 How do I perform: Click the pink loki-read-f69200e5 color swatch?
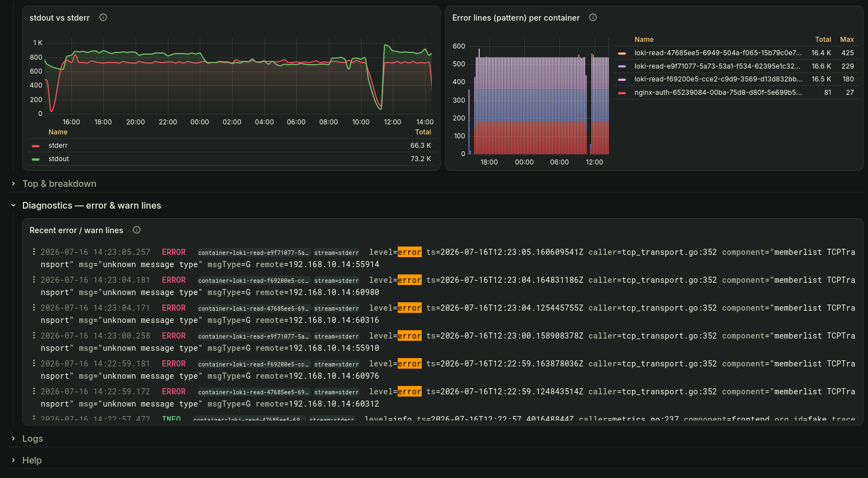pyautogui.click(x=622, y=79)
